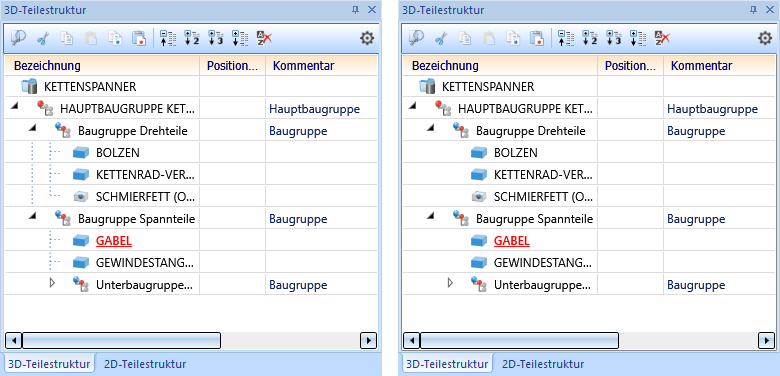
Task: Switch to 2D-Teilestruktur tab in the left panel
Action: pyautogui.click(x=145, y=364)
